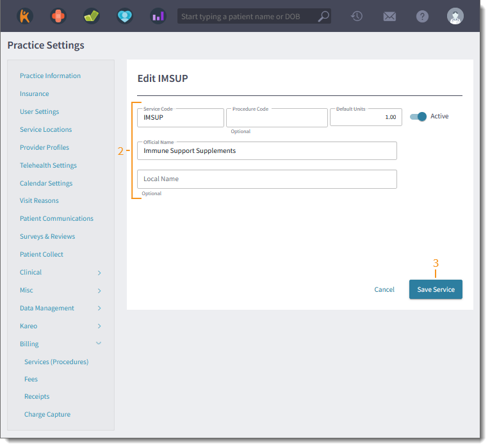Select the Misc menu label
Image resolution: width=490 pixels, height=448 pixels.
pyautogui.click(x=26, y=290)
